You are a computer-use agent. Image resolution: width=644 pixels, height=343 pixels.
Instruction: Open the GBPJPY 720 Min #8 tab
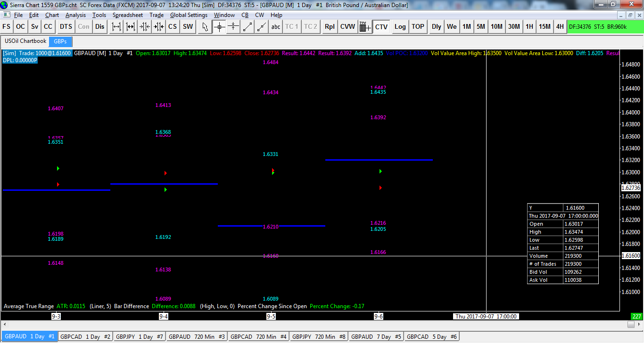click(319, 337)
